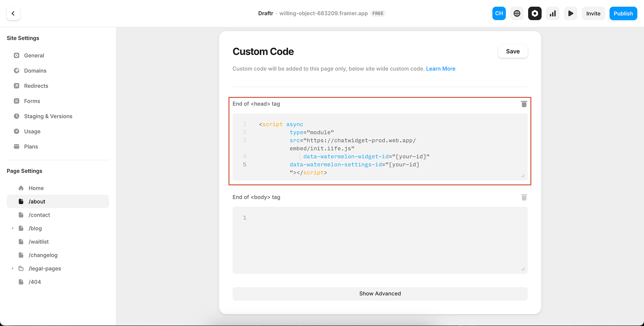
Task: Grab head code editor resize handle
Action: pos(523,176)
